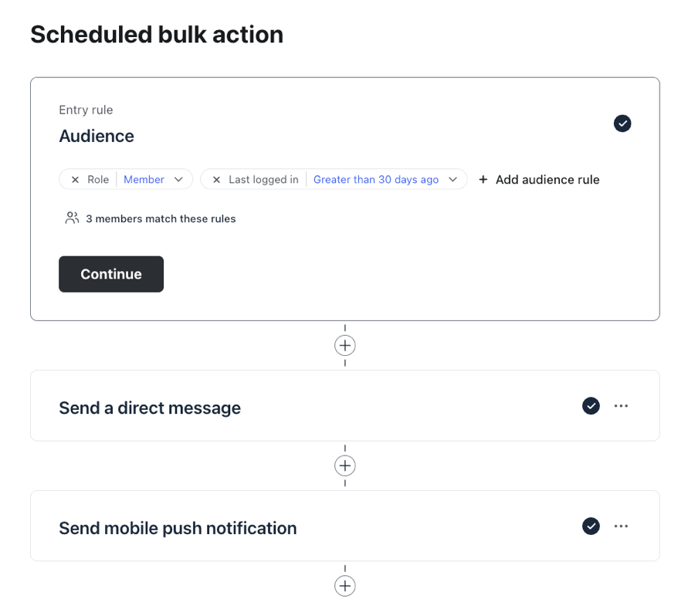The image size is (695, 616).
Task: Click the 3 members match these rules text
Action: point(161,219)
